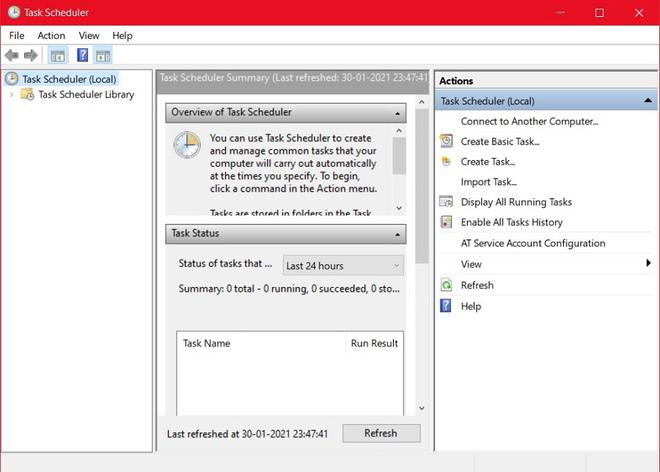Click the overview text scrollbar up arrow
The width and height of the screenshot is (660, 472).
(399, 131)
